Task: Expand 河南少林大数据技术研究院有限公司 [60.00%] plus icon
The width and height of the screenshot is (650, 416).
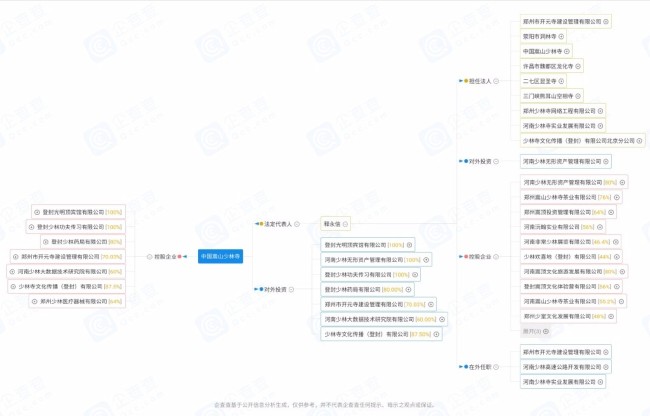Action: [442, 319]
